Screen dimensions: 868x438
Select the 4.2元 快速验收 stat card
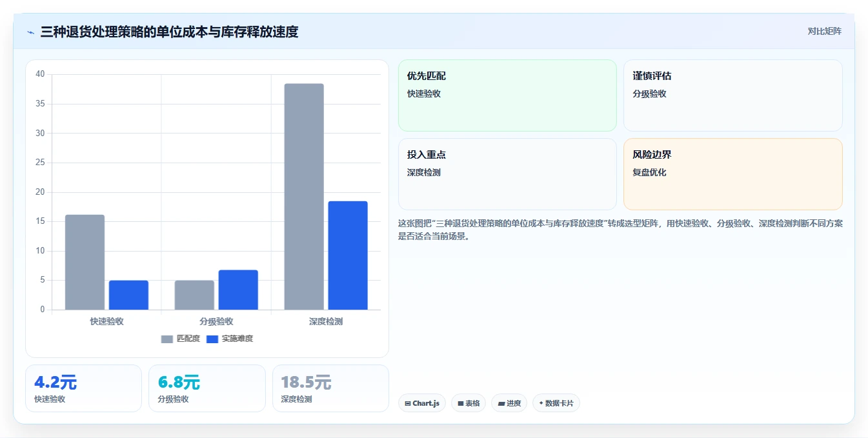pos(83,388)
